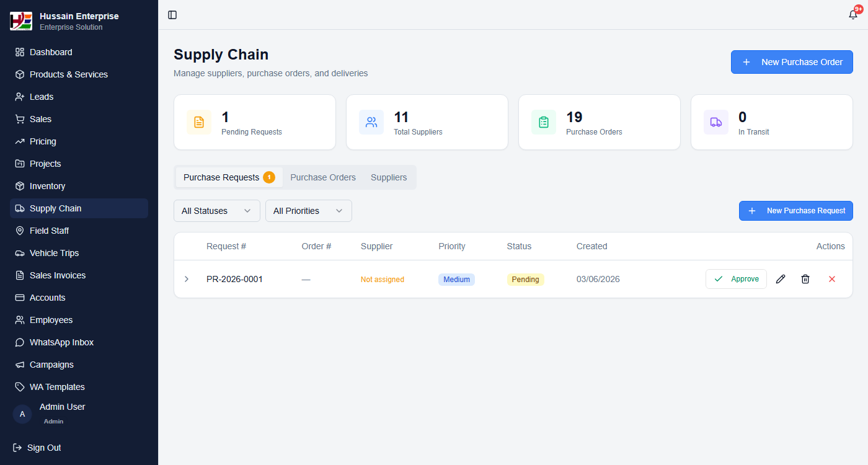The width and height of the screenshot is (868, 465).
Task: Click the Pending Requests document icon
Action: 199,122
